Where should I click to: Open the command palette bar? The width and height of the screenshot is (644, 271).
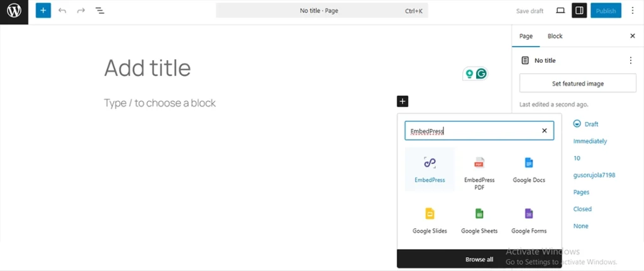322,11
